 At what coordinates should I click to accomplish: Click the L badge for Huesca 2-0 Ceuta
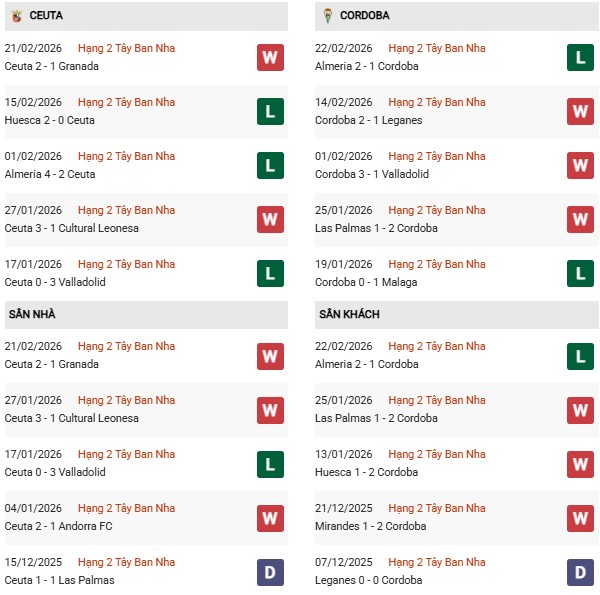(x=270, y=111)
